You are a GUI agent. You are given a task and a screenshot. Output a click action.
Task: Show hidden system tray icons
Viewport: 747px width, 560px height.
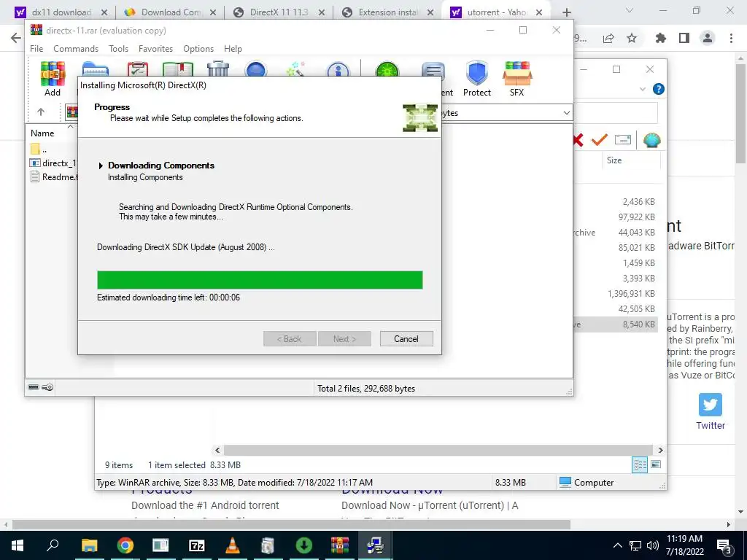click(617, 545)
